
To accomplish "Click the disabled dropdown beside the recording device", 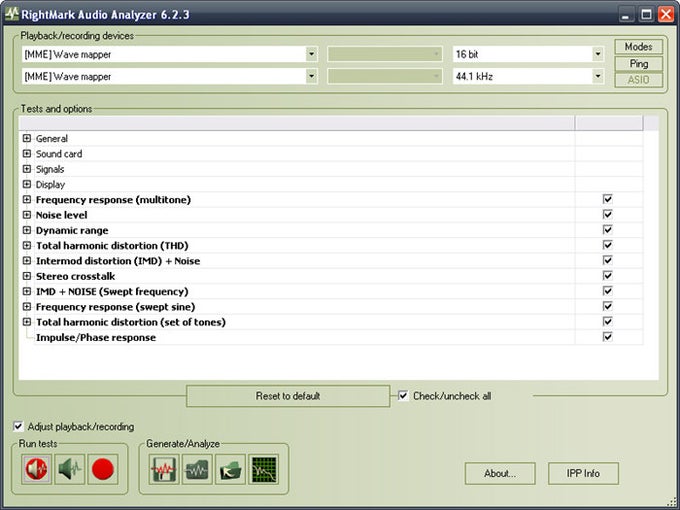I will [385, 76].
